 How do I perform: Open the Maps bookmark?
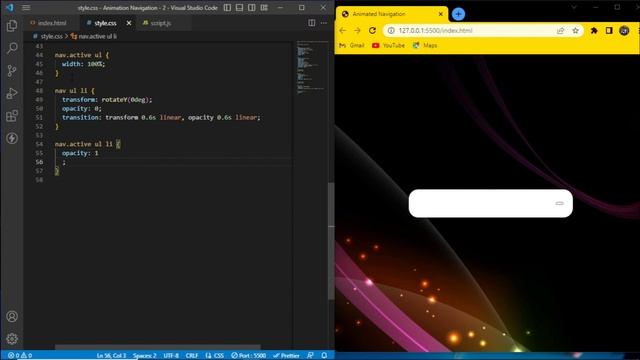[424, 45]
